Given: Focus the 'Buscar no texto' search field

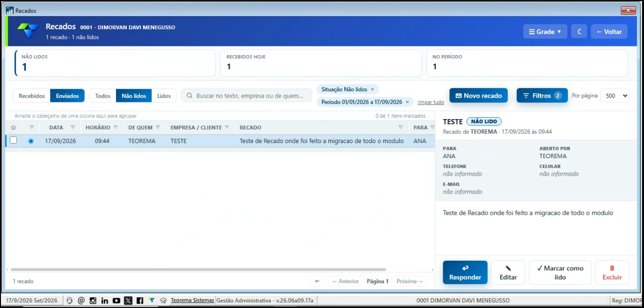Looking at the screenshot, I should (247, 96).
